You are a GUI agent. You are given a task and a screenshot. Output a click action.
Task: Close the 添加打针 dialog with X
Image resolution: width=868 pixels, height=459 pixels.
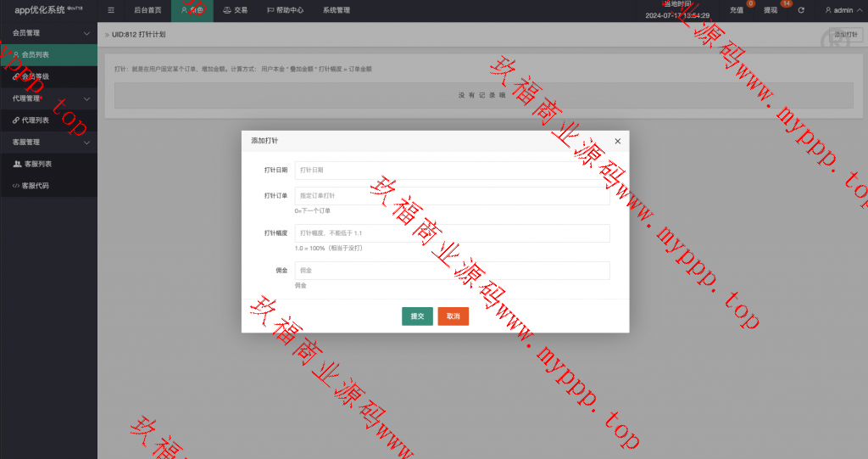tap(617, 141)
